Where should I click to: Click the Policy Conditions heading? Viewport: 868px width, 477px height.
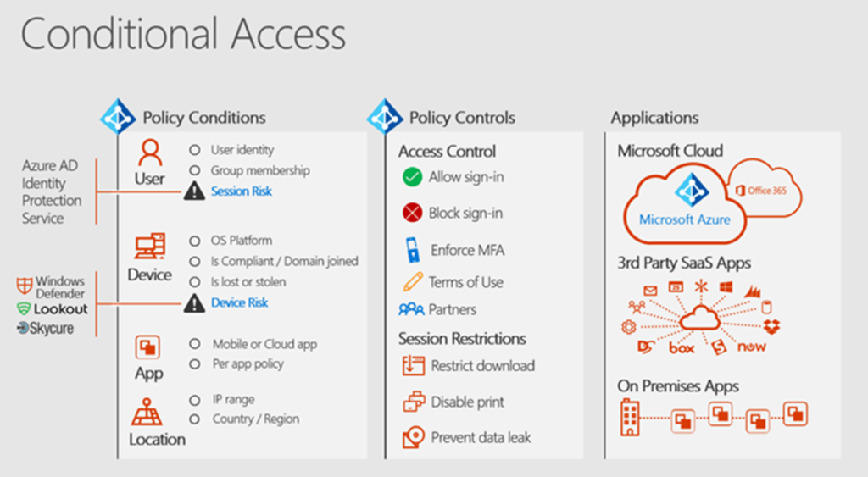(204, 117)
